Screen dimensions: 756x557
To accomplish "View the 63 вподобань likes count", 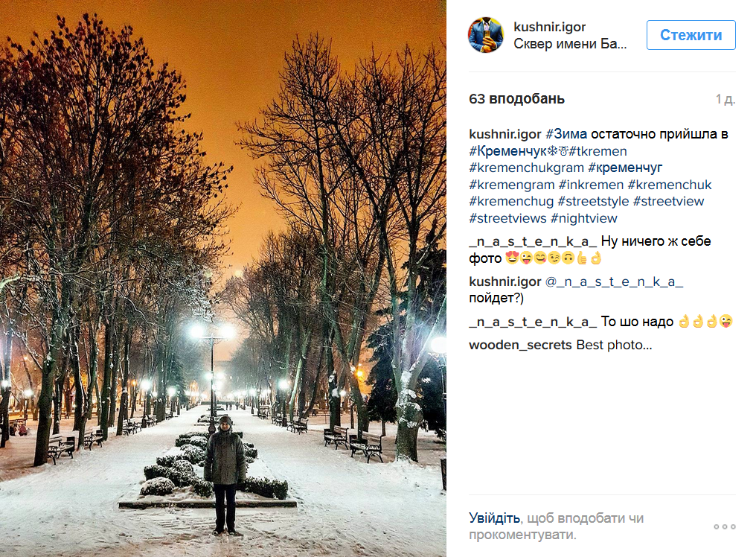I will (516, 99).
